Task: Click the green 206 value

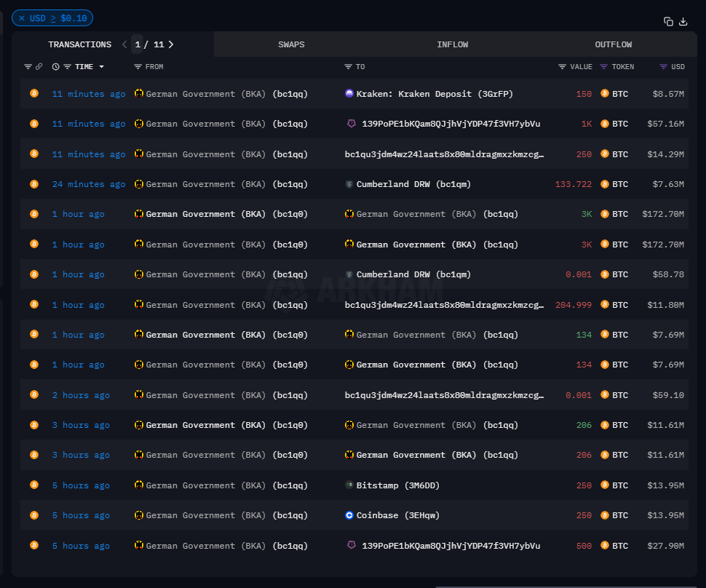Action: pos(584,425)
